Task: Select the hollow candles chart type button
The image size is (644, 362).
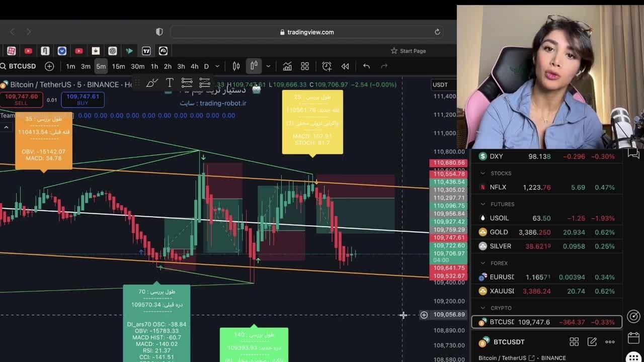Action: coord(254,66)
